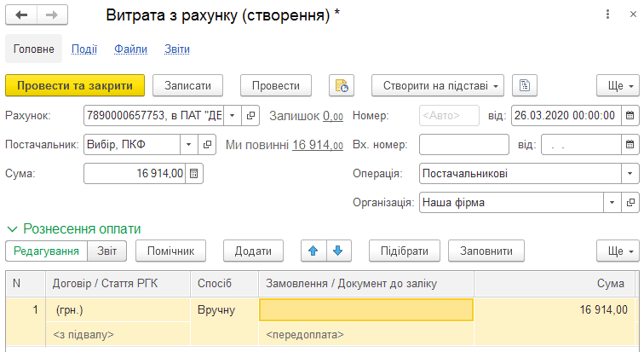Click the Підібрати button
Viewport: 644px width, 352px height.
pos(405,251)
